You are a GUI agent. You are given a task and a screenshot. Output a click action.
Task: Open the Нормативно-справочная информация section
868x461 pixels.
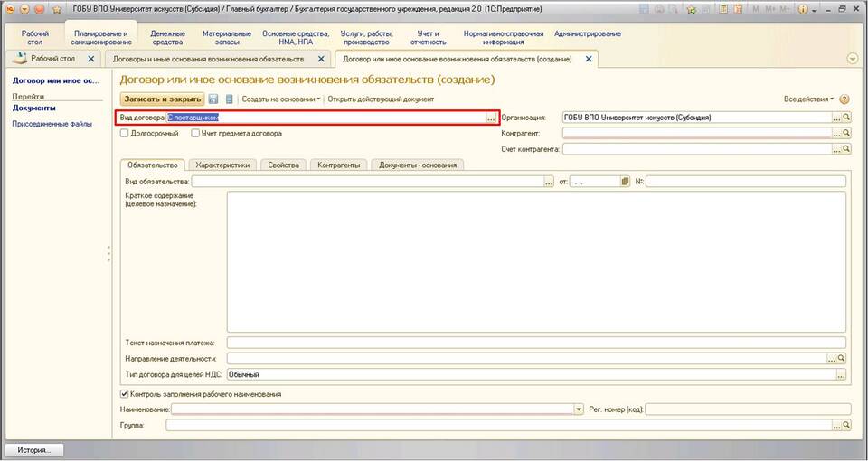click(504, 38)
